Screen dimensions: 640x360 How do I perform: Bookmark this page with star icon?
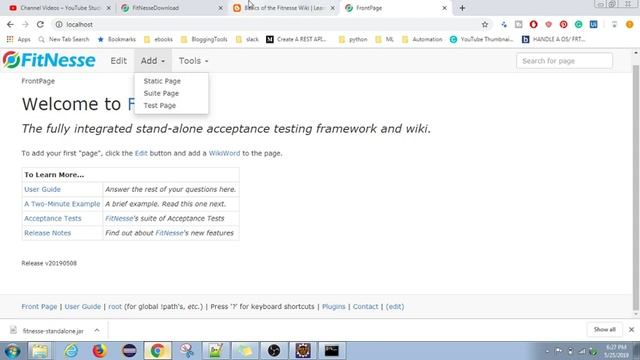(x=484, y=24)
